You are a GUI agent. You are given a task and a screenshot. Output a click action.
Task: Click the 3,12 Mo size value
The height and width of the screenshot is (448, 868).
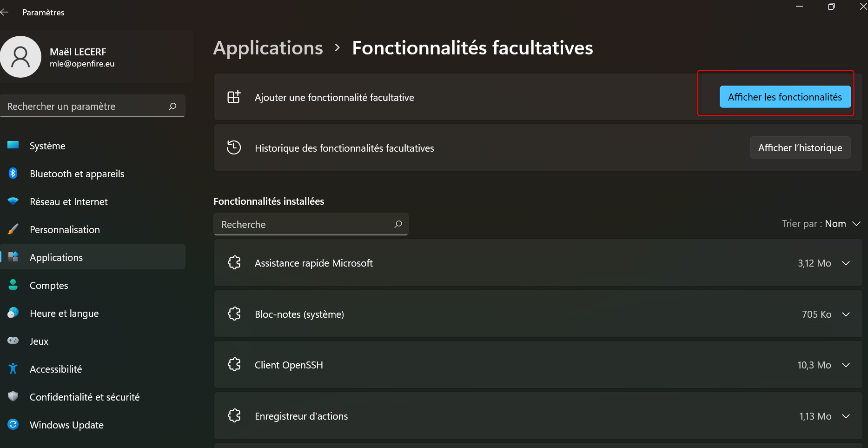coord(815,263)
